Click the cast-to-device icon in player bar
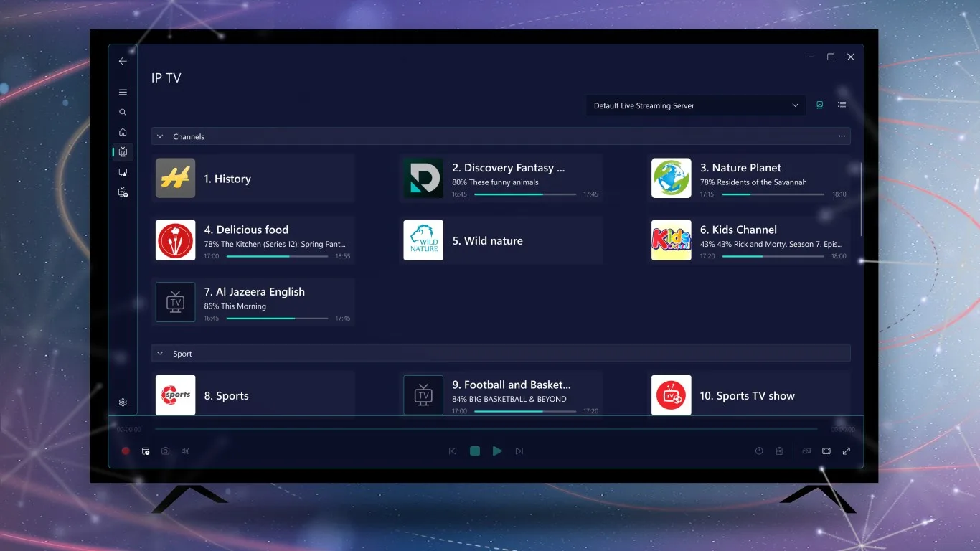This screenshot has width=980, height=551. [806, 451]
